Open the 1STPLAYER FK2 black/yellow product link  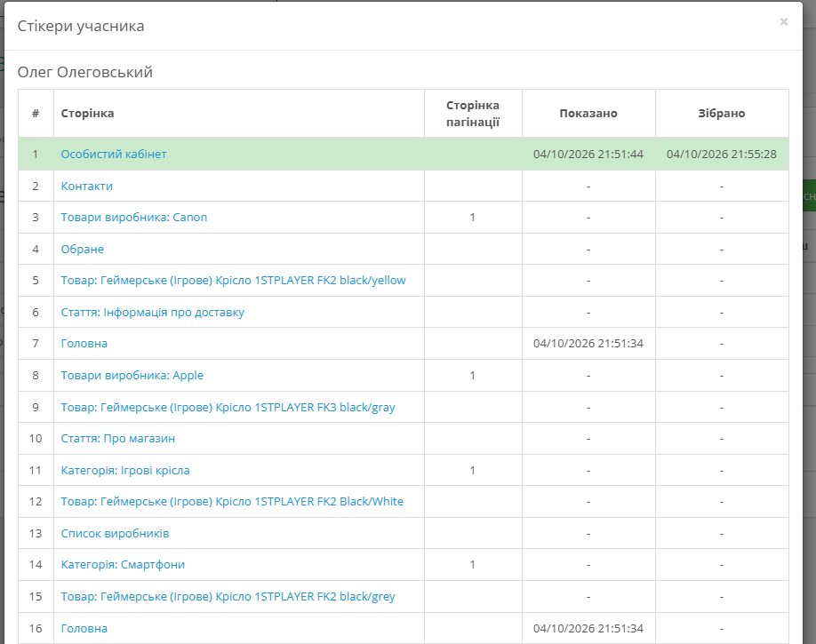tap(233, 281)
